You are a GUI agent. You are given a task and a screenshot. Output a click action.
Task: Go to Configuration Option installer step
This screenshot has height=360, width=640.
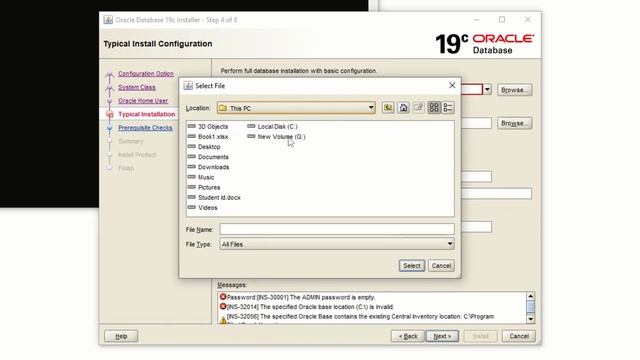coord(146,74)
